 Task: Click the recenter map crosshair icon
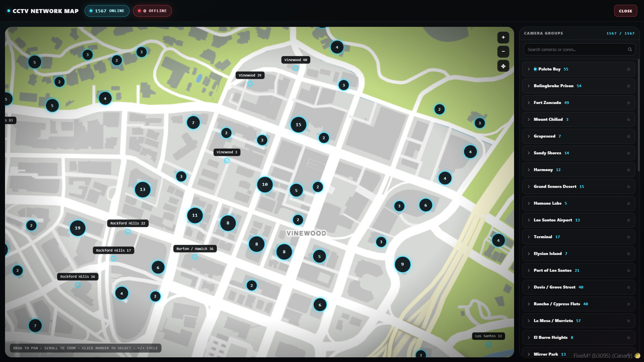[503, 66]
